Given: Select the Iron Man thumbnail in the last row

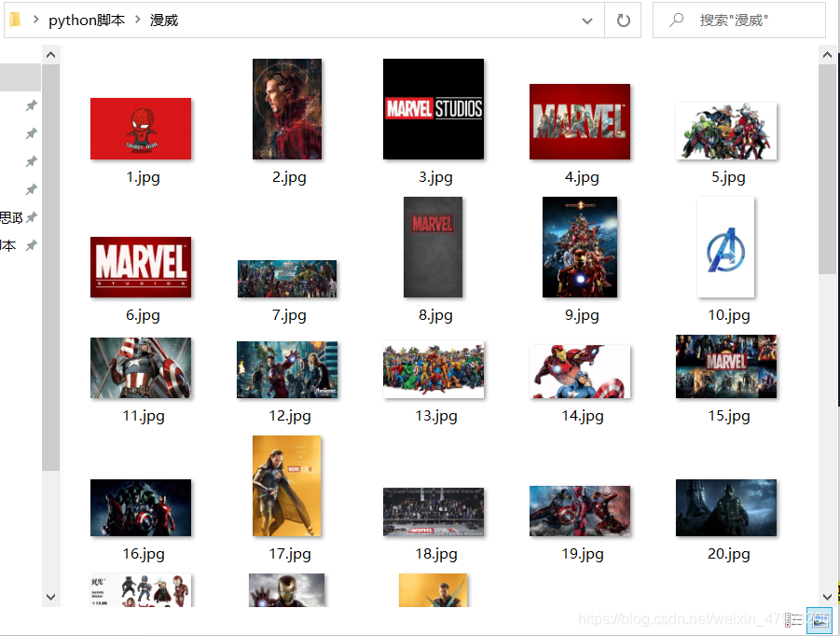Looking at the screenshot, I should click(x=286, y=590).
